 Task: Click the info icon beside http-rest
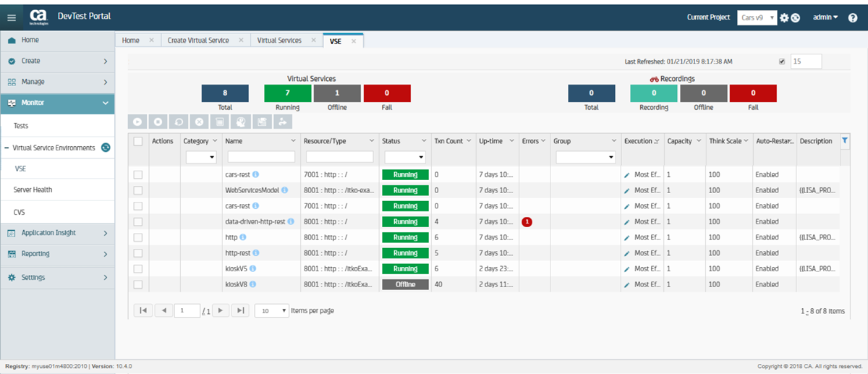[x=255, y=253]
